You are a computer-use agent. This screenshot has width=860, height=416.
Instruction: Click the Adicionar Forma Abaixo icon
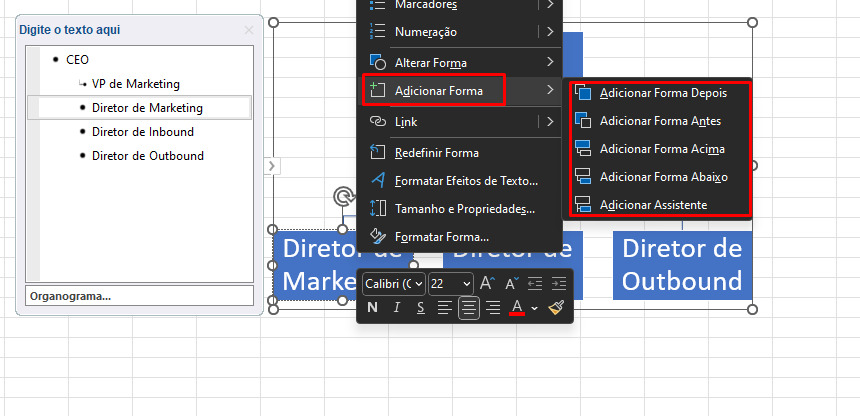tap(582, 177)
